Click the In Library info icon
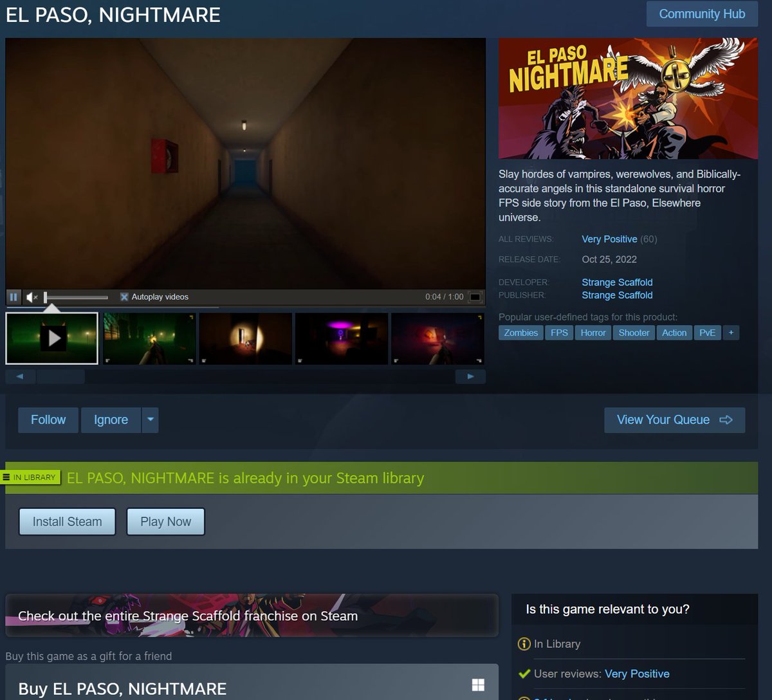772x700 pixels. (x=524, y=644)
